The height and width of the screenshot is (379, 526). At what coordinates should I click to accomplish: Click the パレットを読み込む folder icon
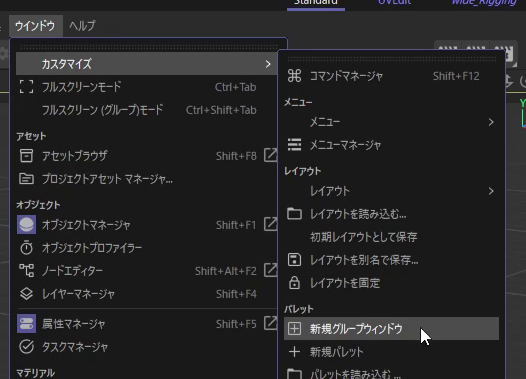[295, 374]
